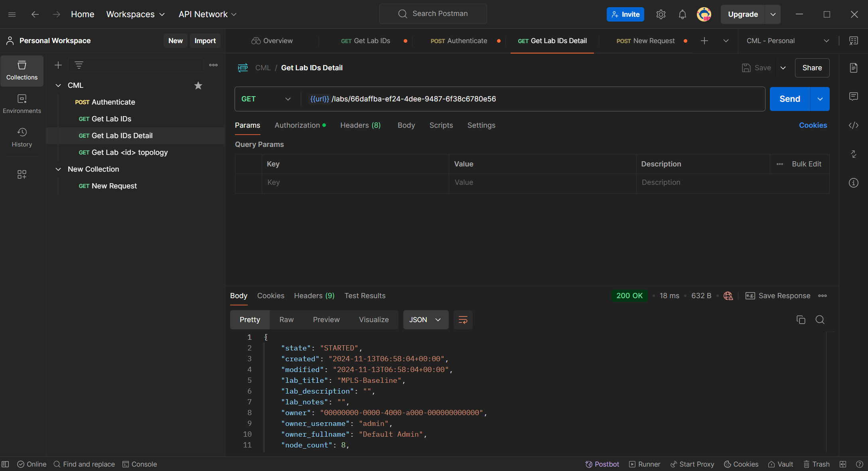Screen dimensions: 868x471
Task: Open the Save options arrow
Action: tap(783, 68)
